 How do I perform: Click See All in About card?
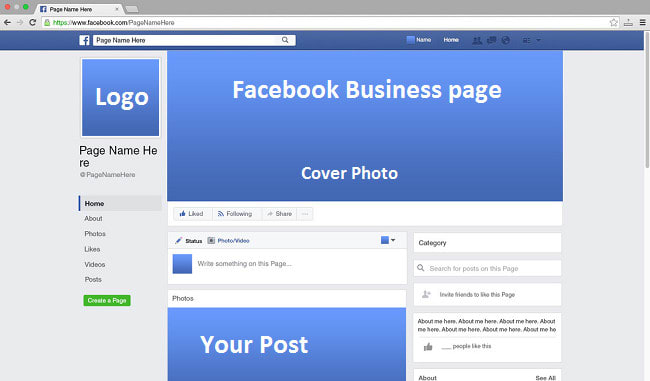point(546,378)
